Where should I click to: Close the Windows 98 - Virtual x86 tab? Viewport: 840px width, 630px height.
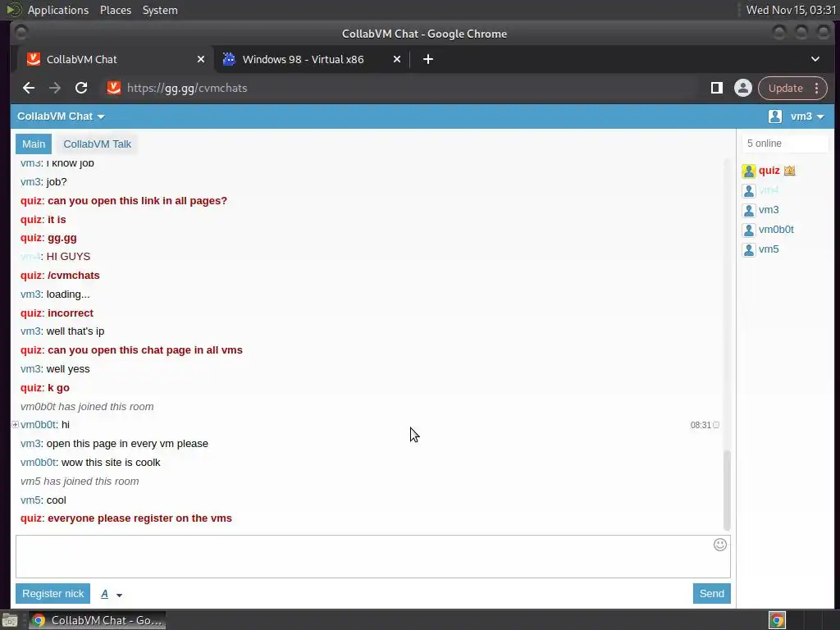pos(396,59)
